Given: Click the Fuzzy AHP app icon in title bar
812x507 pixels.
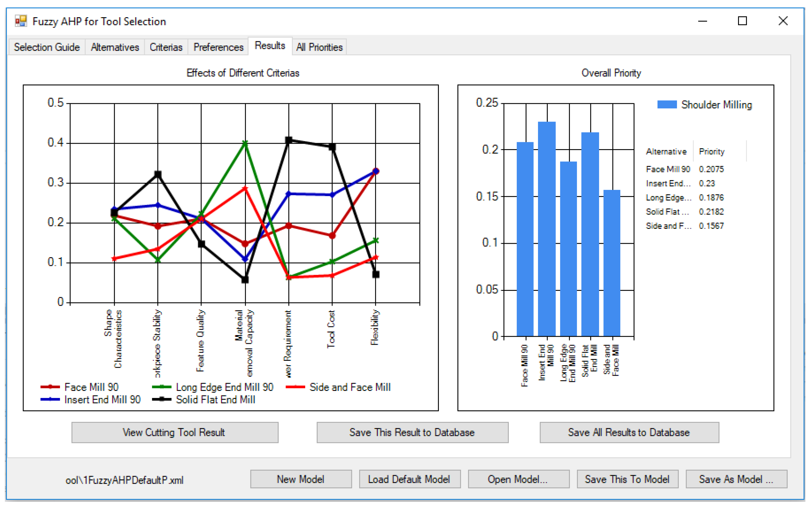Looking at the screenshot, I should [x=21, y=21].
